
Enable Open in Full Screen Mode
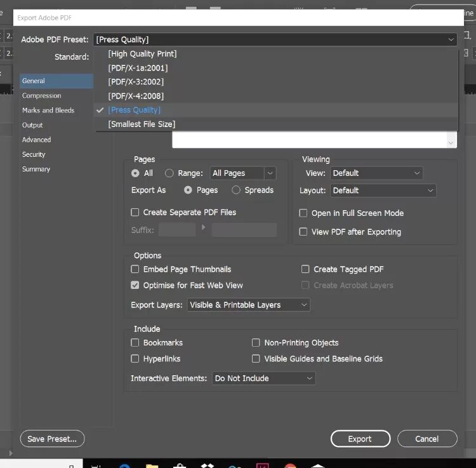click(x=303, y=213)
